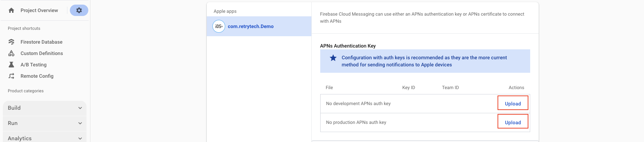This screenshot has width=644, height=142.
Task: Click the iOS+ app badge icon
Action: click(x=218, y=26)
